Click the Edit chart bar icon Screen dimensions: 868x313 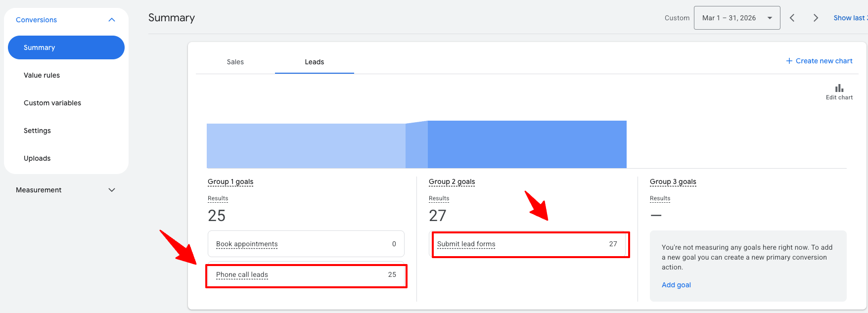click(839, 89)
